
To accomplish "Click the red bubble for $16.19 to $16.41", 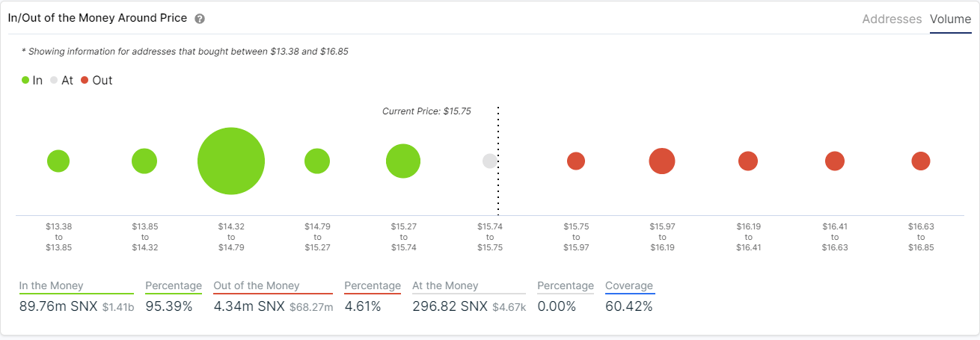I will pyautogui.click(x=748, y=161).
